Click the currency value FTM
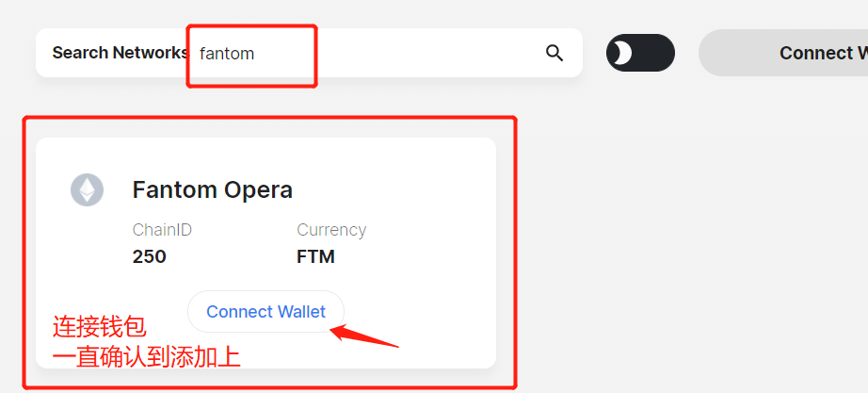Screen dimensions: 868x393 pos(316,256)
